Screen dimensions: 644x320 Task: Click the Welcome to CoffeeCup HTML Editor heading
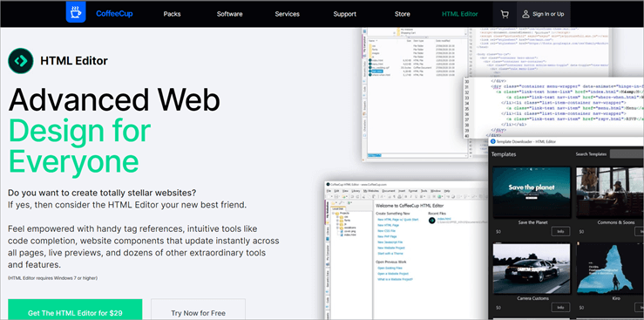click(410, 206)
